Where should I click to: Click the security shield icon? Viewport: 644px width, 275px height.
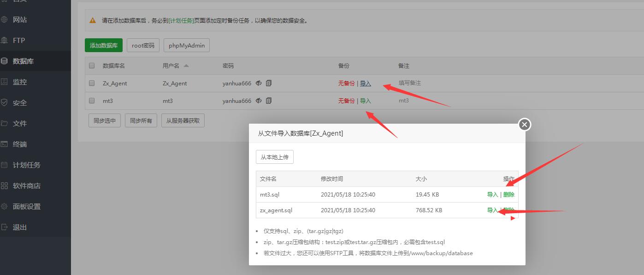[5, 102]
